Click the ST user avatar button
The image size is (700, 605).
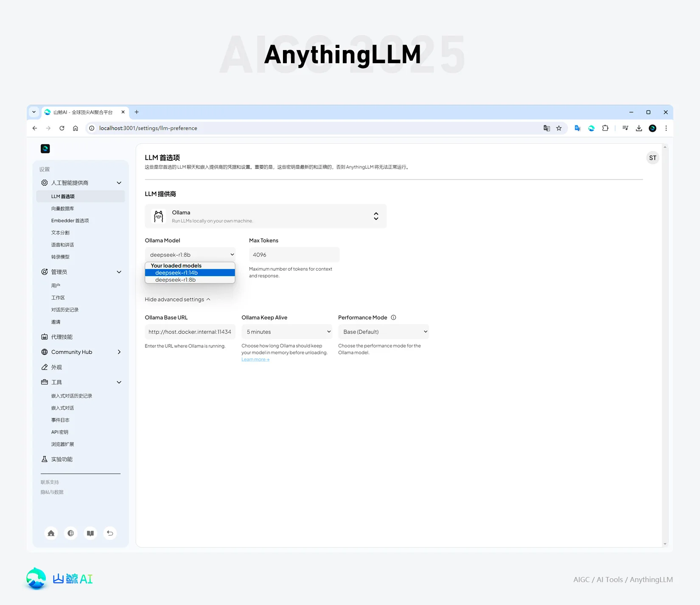[652, 158]
